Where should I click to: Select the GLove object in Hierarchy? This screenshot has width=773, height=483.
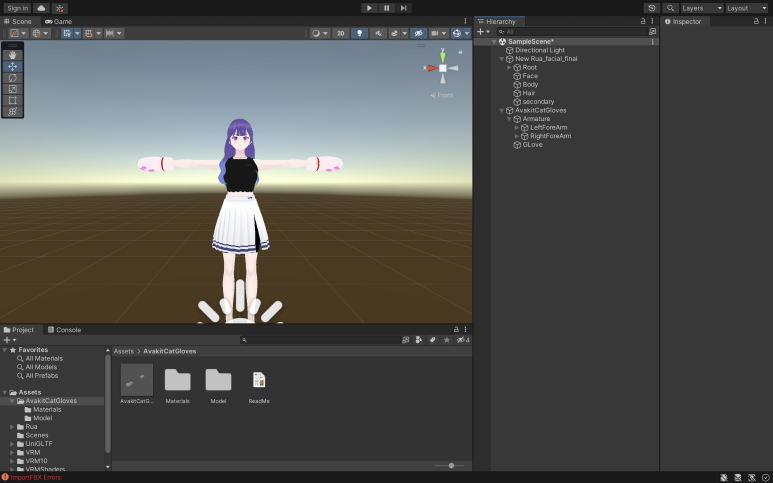click(532, 145)
